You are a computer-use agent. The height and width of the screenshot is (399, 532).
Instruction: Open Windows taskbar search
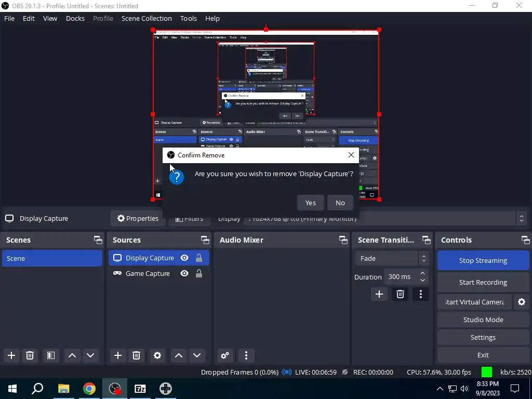pos(37,389)
